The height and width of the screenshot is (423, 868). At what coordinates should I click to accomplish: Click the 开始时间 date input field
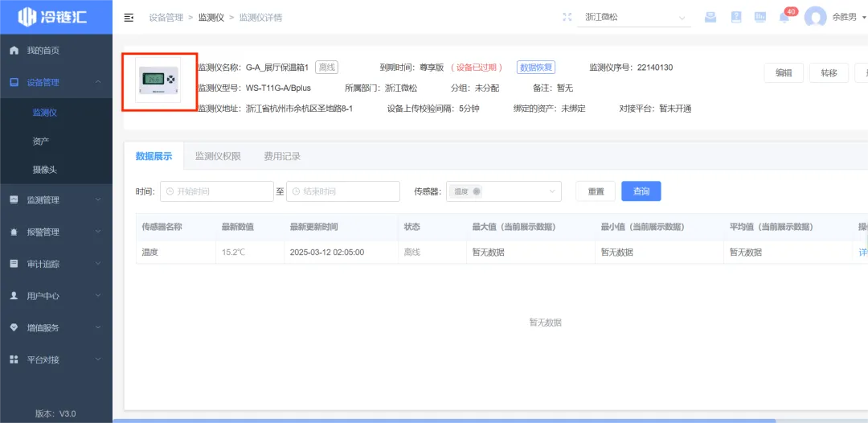click(217, 191)
